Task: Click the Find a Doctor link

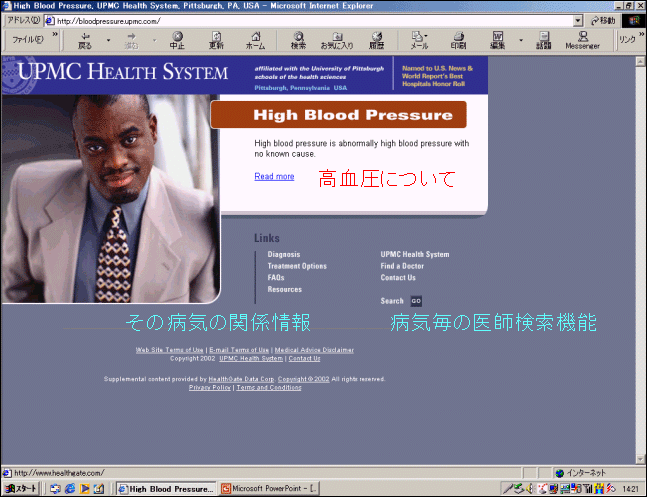Action: tap(402, 266)
